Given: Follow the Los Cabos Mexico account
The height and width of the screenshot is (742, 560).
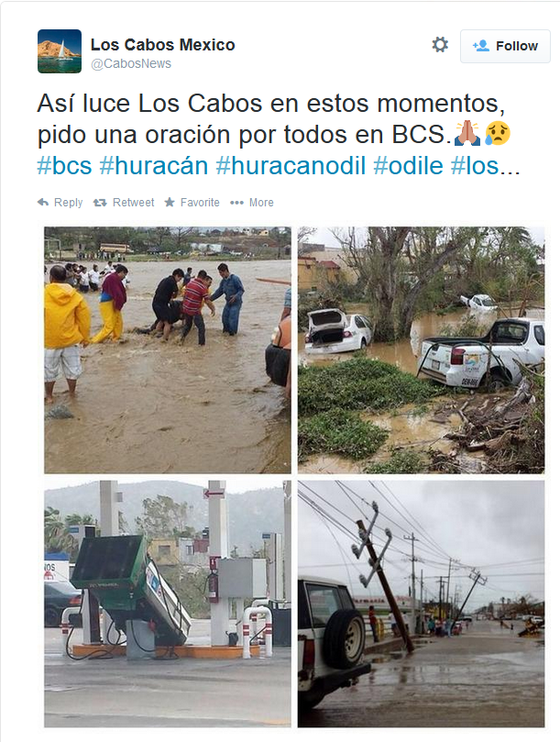Looking at the screenshot, I should tap(505, 46).
